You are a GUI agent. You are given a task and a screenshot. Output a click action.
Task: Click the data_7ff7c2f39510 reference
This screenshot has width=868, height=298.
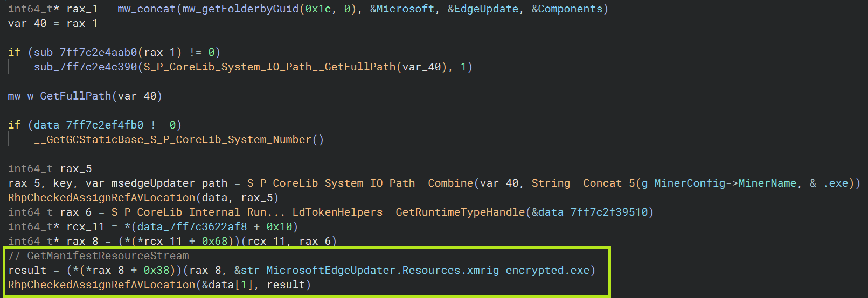pyautogui.click(x=595, y=212)
